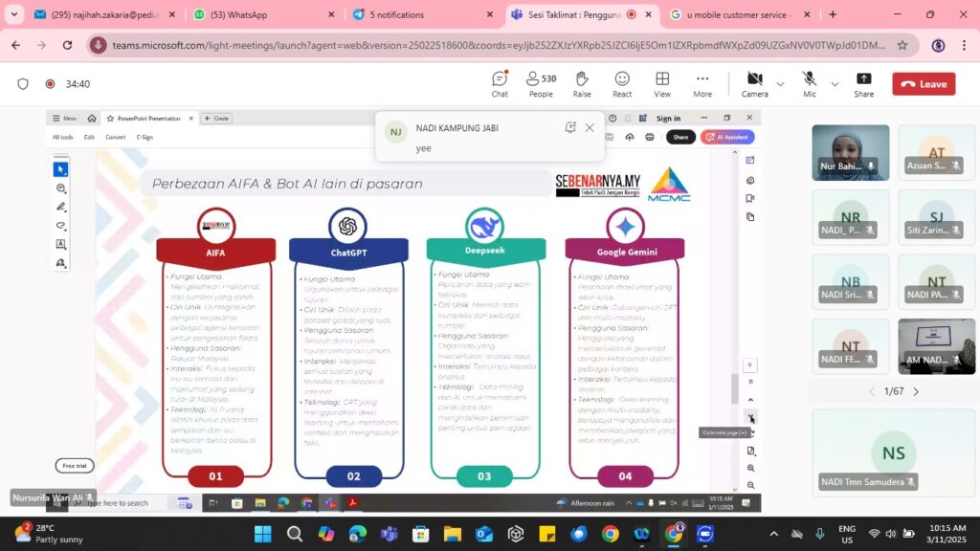Change the meeting View layout

click(662, 83)
